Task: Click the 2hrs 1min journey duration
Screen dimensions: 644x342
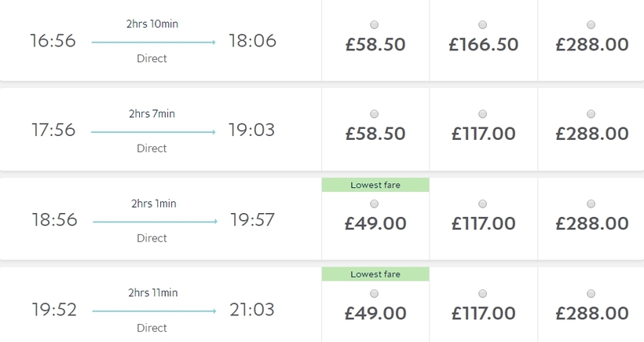Action: 154,204
